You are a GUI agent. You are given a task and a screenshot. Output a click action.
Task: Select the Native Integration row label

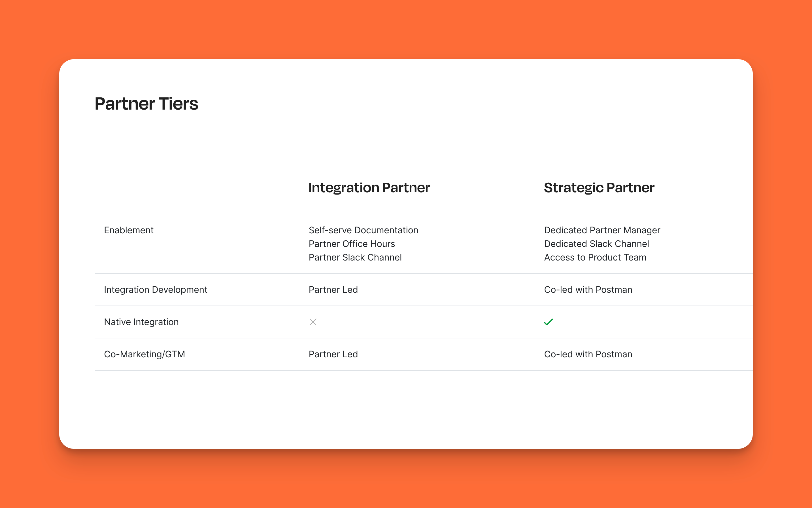[x=141, y=322]
